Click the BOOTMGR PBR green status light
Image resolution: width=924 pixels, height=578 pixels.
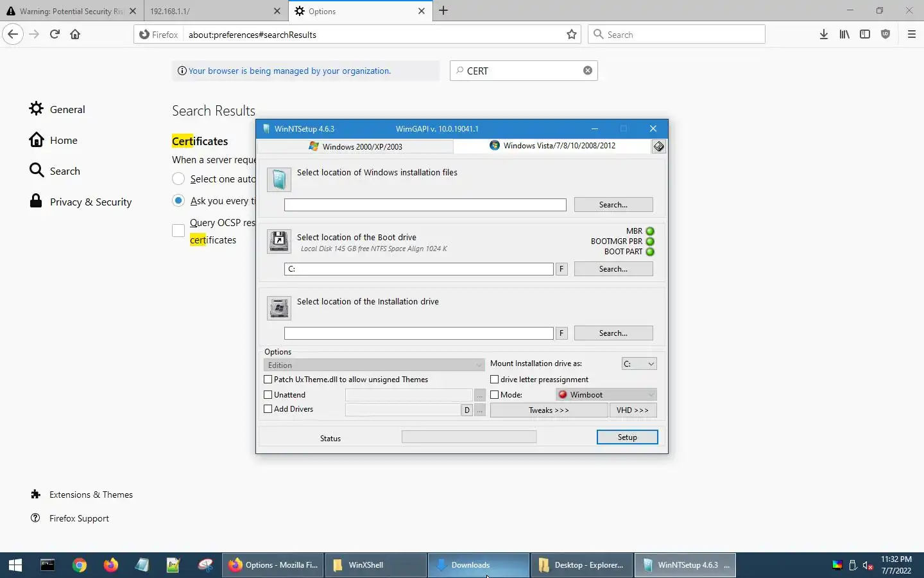pos(650,241)
